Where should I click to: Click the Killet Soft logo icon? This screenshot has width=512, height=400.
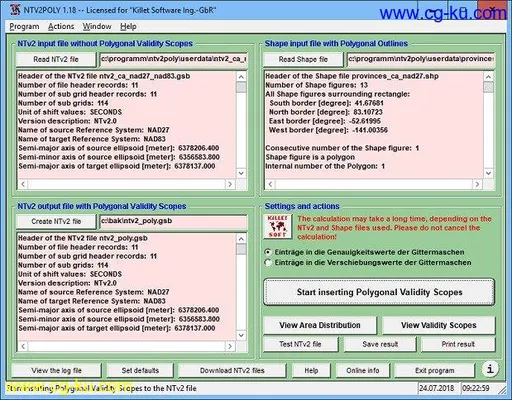(x=277, y=226)
